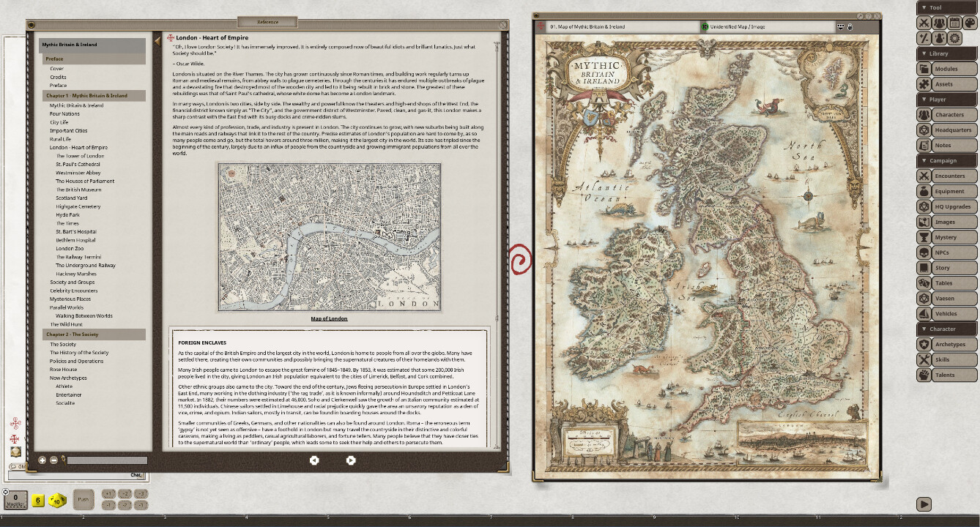Click the chat entry input field
Screen dimensions: 980x527
click(x=75, y=475)
